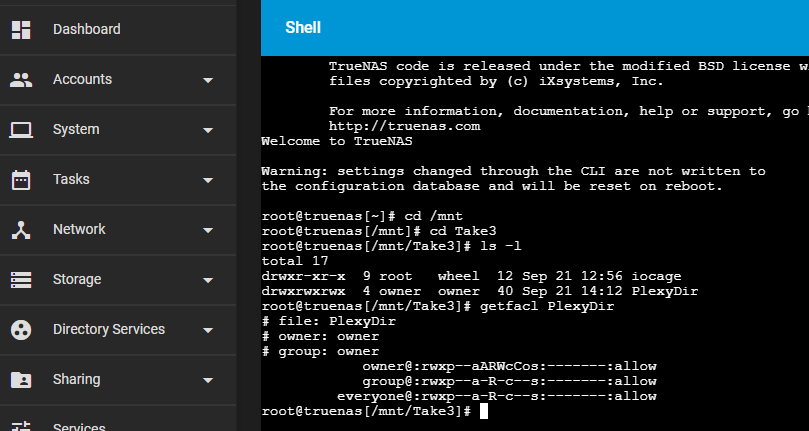Screen dimensions: 809x431
Task: Expand the System submenu arrow
Action: pos(208,130)
